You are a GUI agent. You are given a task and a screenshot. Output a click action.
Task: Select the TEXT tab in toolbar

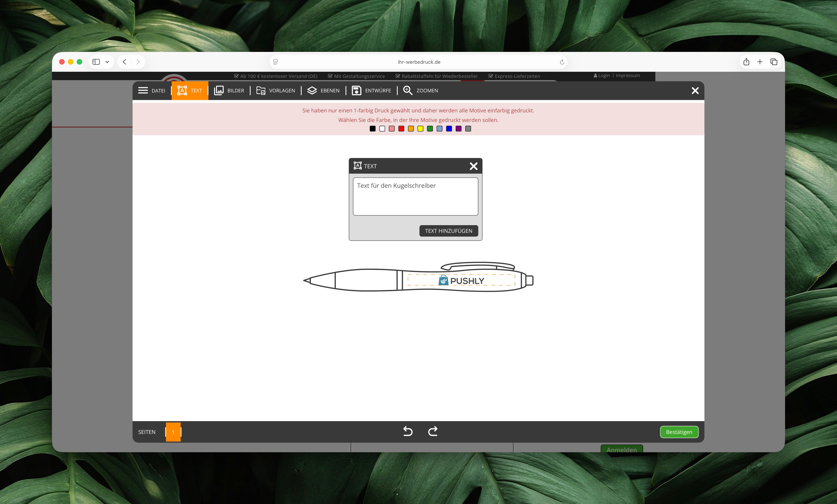[x=190, y=91]
